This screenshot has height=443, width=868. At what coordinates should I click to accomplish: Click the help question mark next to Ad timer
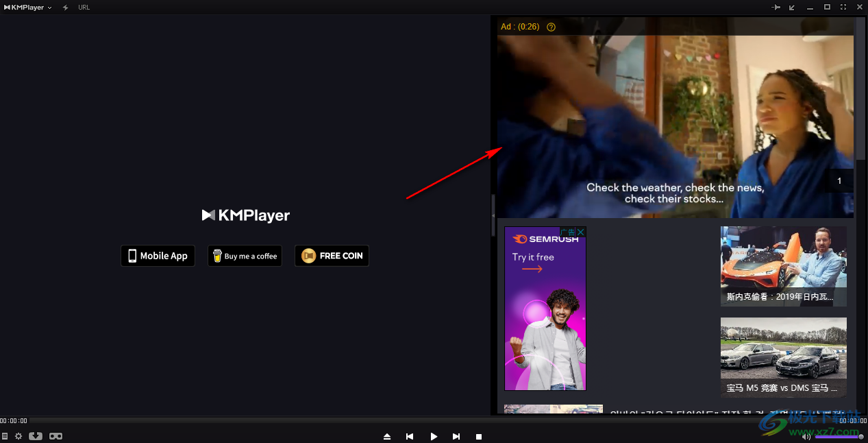tap(551, 27)
